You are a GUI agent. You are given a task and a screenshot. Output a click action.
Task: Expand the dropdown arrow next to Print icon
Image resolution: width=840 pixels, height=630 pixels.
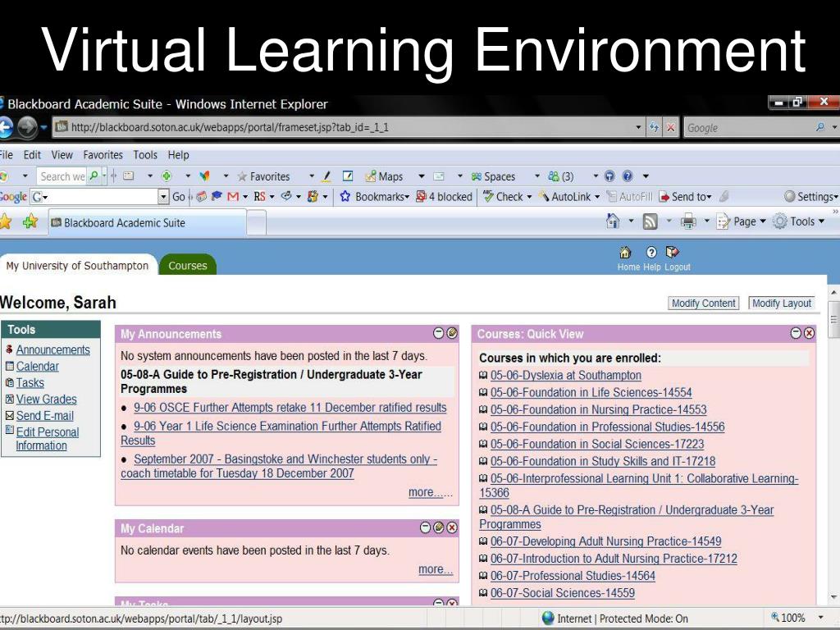pyautogui.click(x=706, y=221)
